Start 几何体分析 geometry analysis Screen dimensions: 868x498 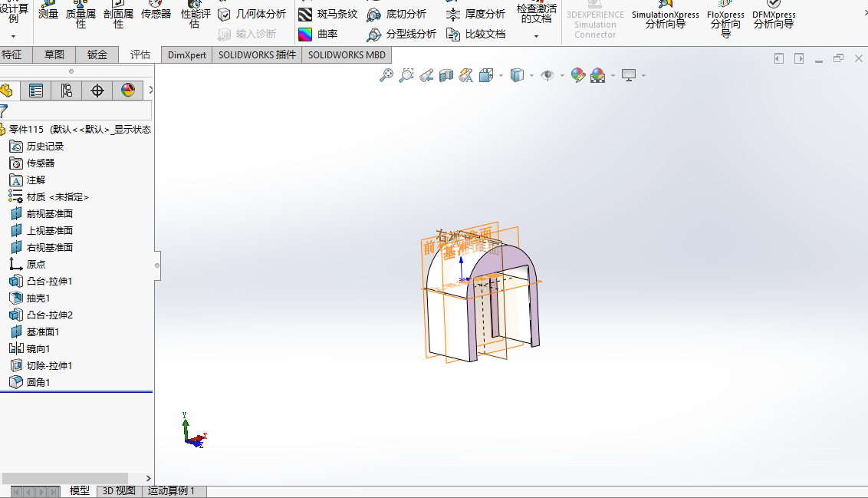tap(252, 15)
